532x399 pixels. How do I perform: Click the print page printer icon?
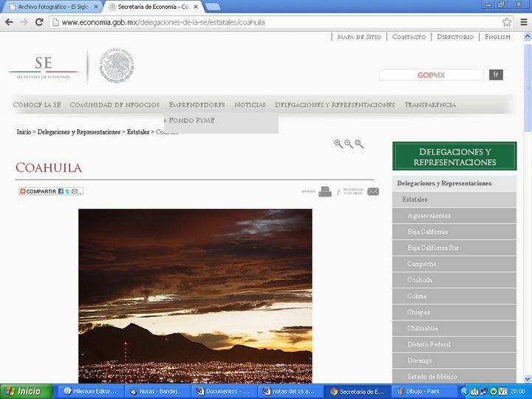[x=324, y=192]
